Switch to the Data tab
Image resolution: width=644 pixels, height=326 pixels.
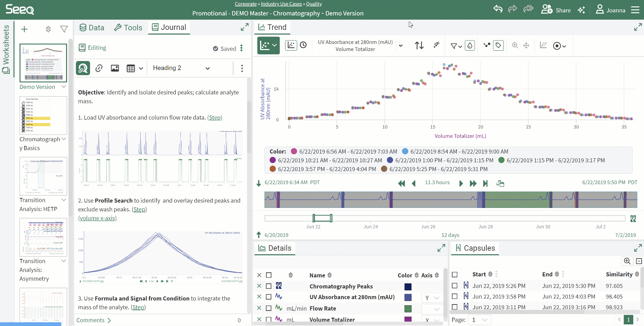(x=92, y=28)
